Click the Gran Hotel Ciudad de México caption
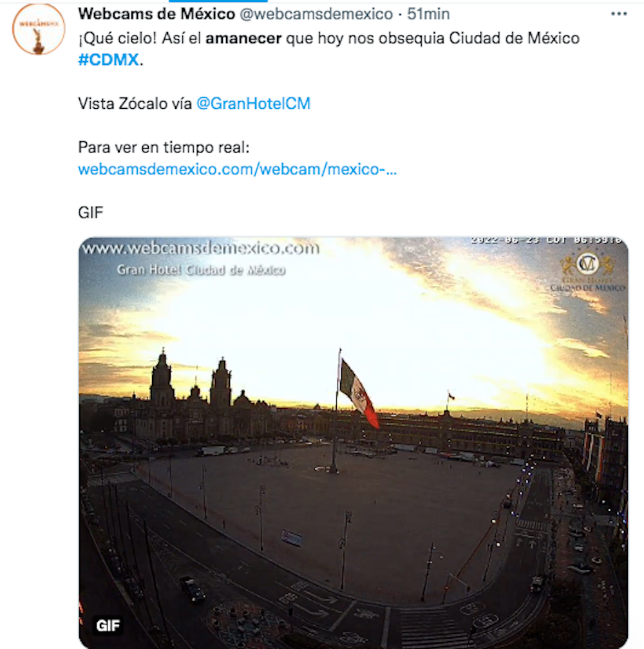 pyautogui.click(x=201, y=270)
